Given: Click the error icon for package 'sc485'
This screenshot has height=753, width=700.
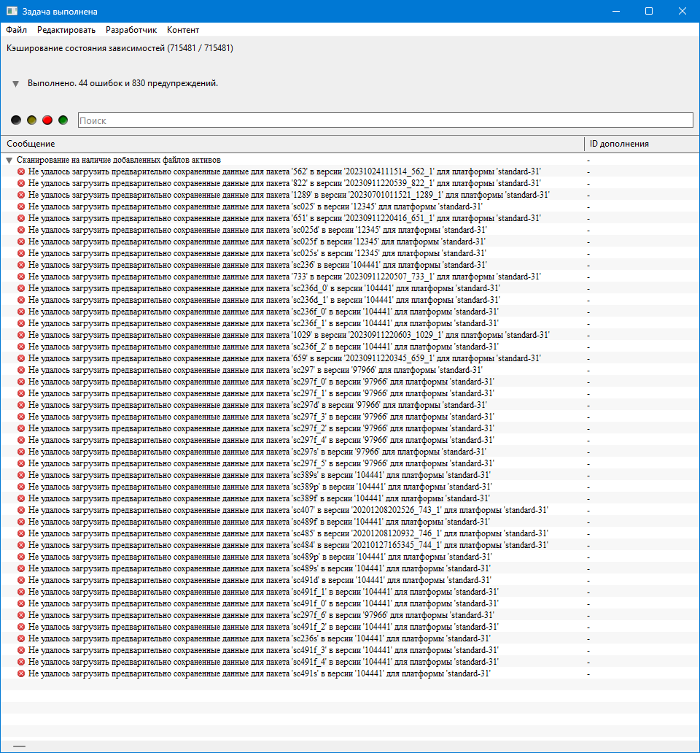Looking at the screenshot, I should [21, 533].
